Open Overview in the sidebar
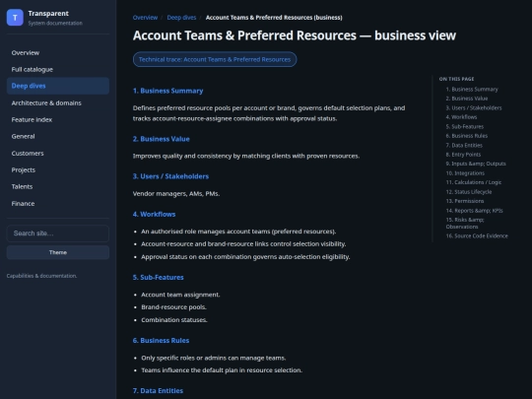532x399 pixels. click(x=58, y=53)
